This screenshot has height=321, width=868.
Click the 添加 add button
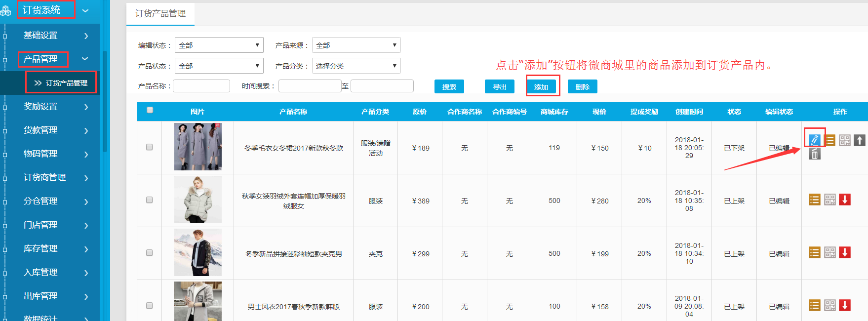541,87
